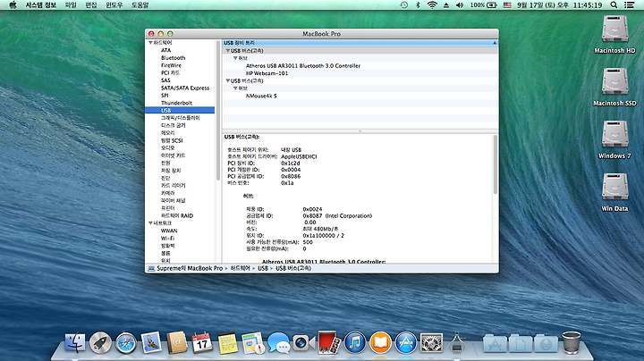Click Bluetooth status icon in menu bar

[x=418, y=5]
